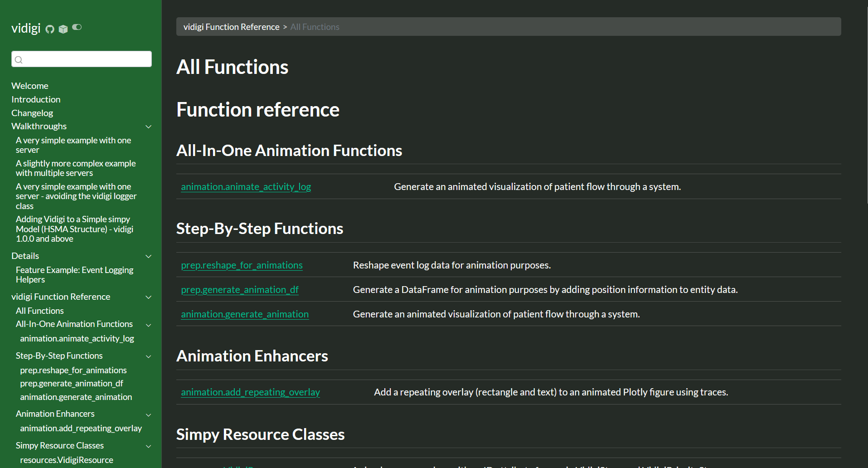Click the PyPI package cube icon beside vidigi
Image resolution: width=868 pixels, height=468 pixels.
point(63,29)
